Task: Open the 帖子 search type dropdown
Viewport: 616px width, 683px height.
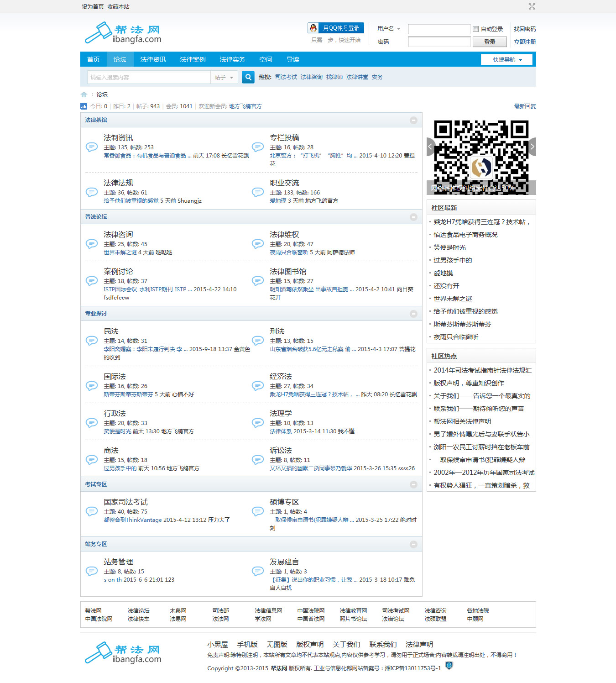Action: coord(224,77)
